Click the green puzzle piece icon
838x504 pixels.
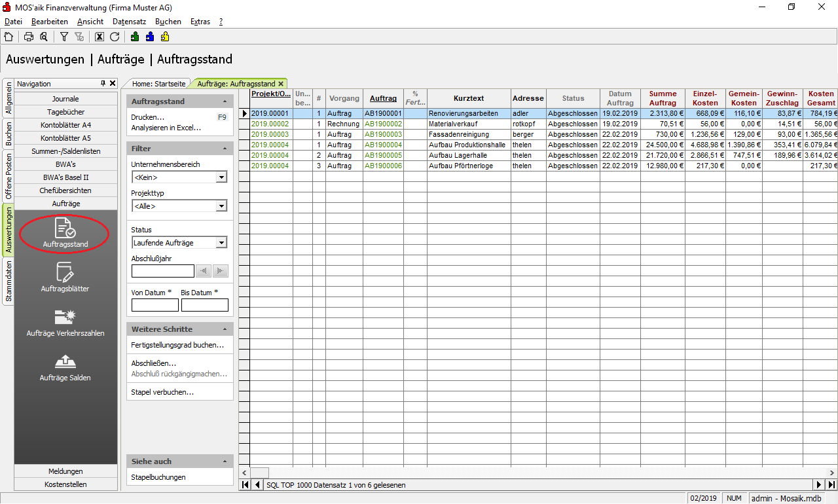[x=135, y=37]
